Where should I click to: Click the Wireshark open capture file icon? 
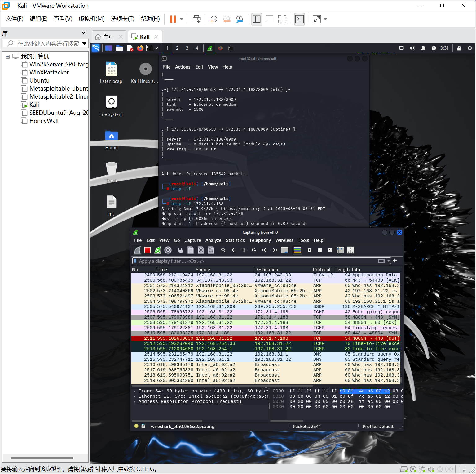[x=180, y=250]
